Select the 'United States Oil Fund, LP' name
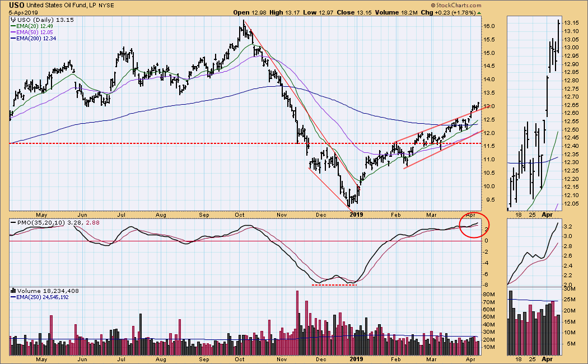 point(62,6)
